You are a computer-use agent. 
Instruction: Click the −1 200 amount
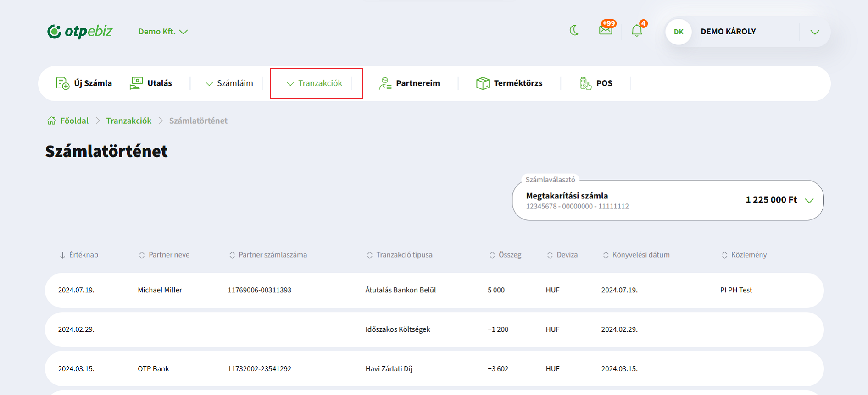(498, 329)
